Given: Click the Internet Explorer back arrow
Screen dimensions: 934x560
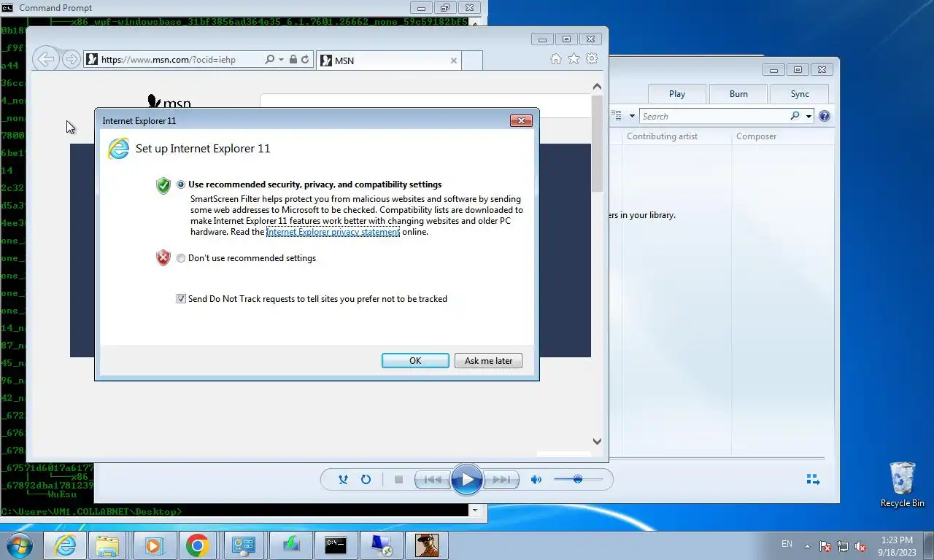Looking at the screenshot, I should coord(46,59).
